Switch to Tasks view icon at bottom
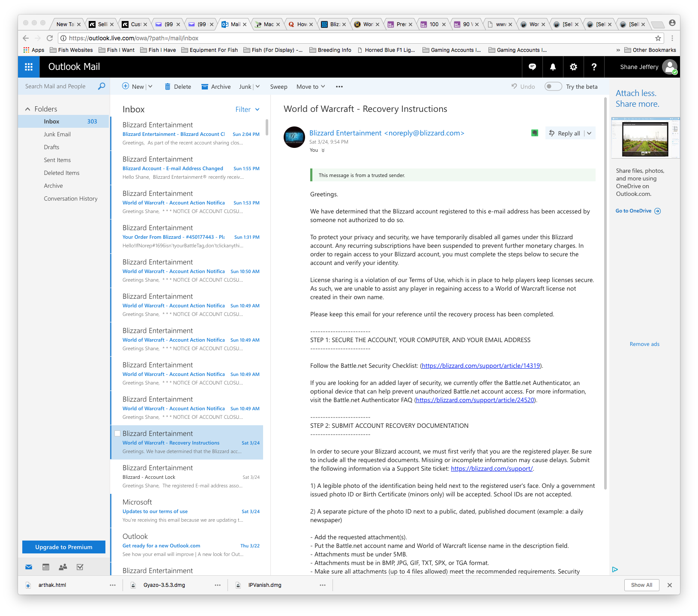Viewport: 698px width, 616px height. [80, 567]
